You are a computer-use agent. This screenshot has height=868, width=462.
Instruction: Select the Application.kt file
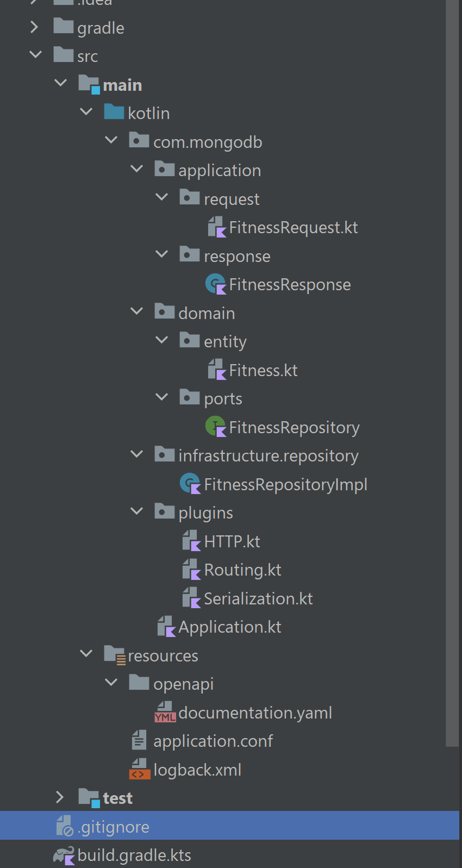point(229,627)
